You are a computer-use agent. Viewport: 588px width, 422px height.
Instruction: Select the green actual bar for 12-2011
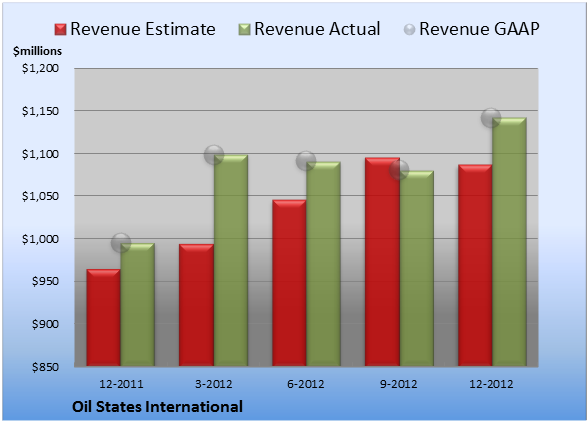138,305
